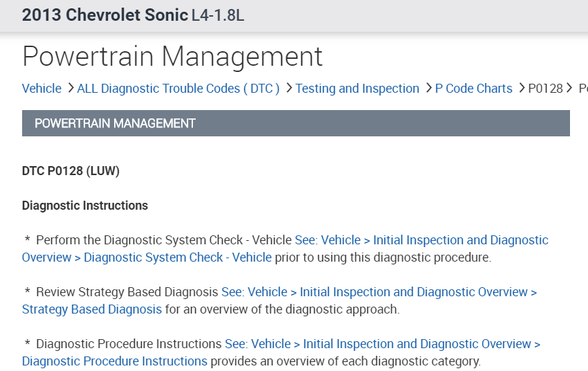Click the chevron after the P0128 breadcrumb
The height and width of the screenshot is (371, 588).
570,89
